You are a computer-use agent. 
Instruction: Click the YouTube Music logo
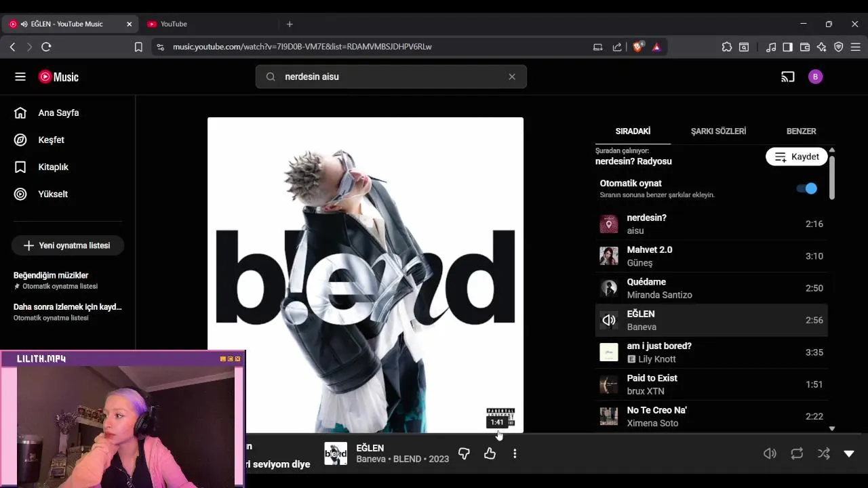pyautogui.click(x=58, y=77)
